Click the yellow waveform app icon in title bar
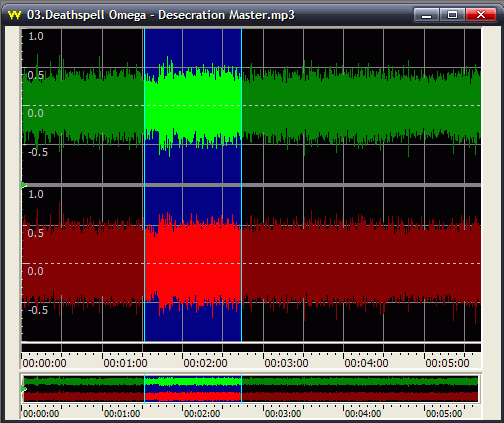The height and width of the screenshot is (423, 504). coord(14,15)
